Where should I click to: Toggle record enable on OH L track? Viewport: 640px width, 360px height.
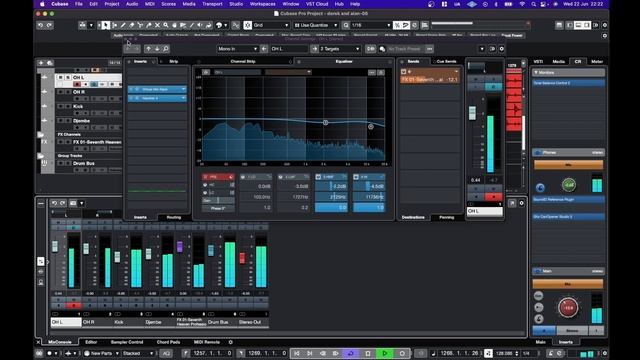(x=77, y=84)
